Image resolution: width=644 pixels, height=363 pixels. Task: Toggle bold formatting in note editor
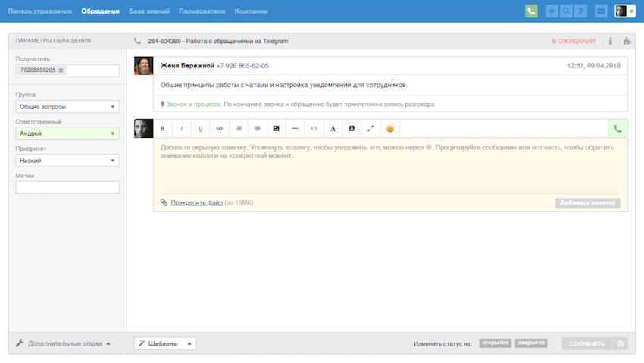[x=163, y=129]
